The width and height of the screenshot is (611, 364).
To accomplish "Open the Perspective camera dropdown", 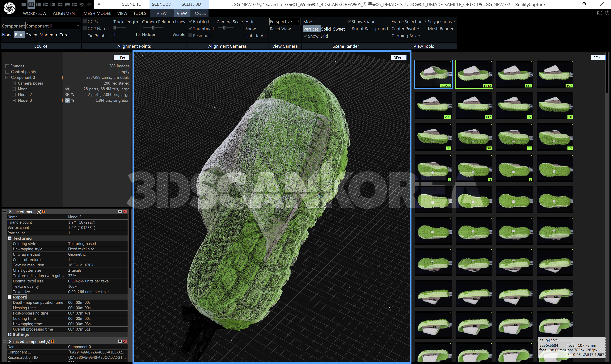I will click(x=285, y=22).
